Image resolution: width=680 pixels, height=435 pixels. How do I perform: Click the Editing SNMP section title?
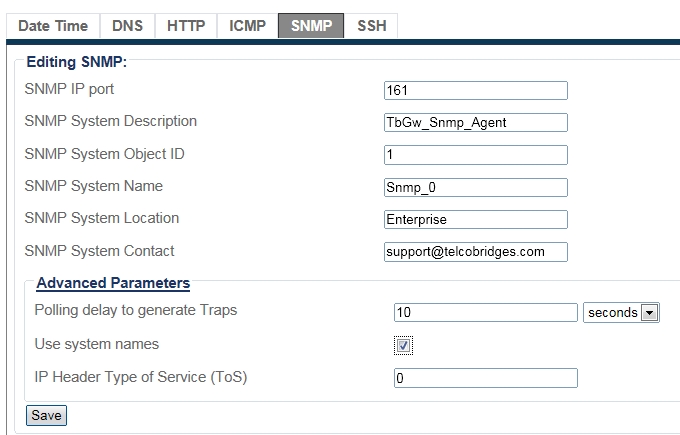pos(77,62)
